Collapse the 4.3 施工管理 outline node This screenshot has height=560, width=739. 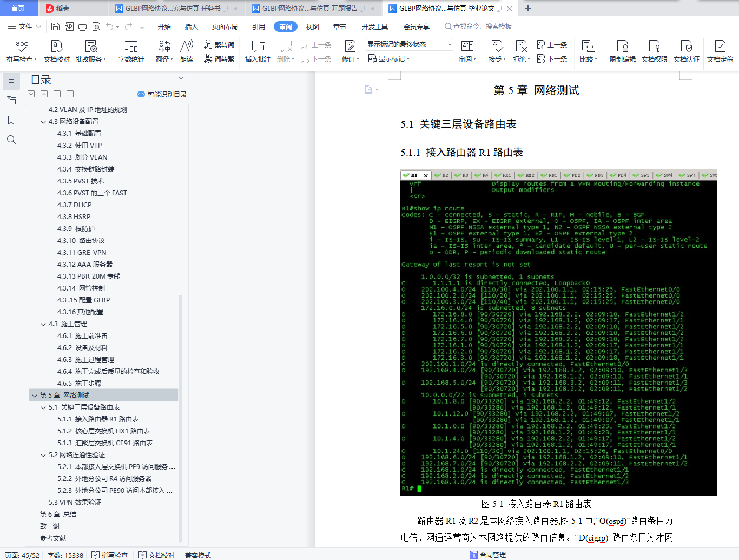(43, 324)
